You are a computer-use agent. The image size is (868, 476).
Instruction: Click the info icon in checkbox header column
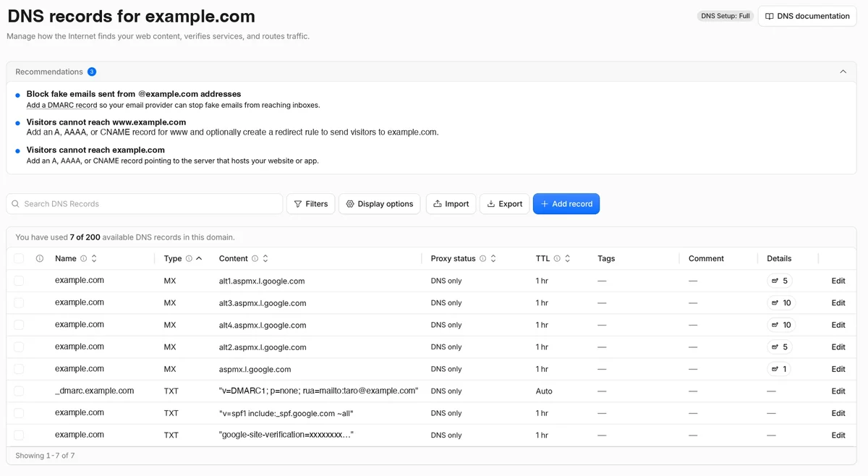point(40,258)
